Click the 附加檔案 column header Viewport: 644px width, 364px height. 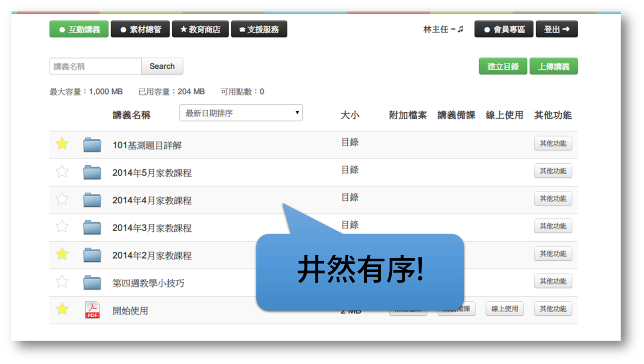[408, 115]
